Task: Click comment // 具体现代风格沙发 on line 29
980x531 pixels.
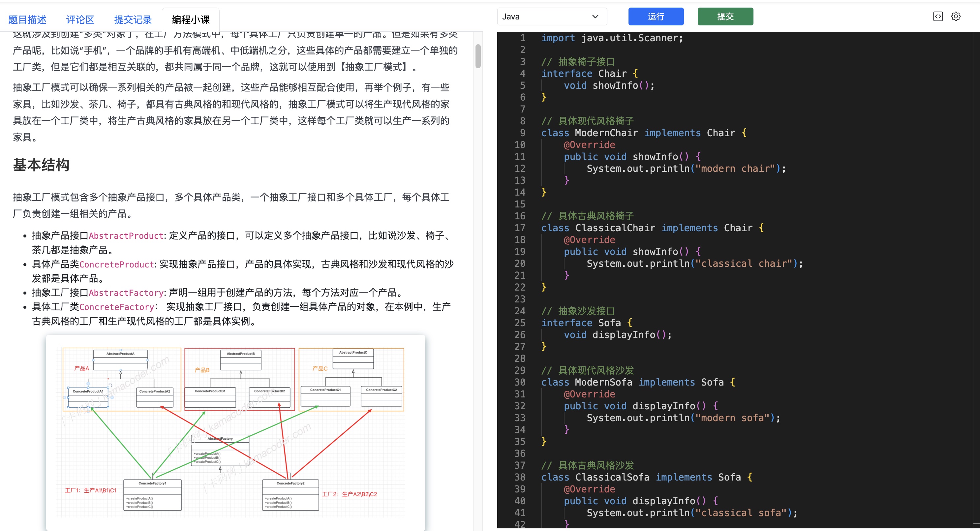Action: point(588,370)
